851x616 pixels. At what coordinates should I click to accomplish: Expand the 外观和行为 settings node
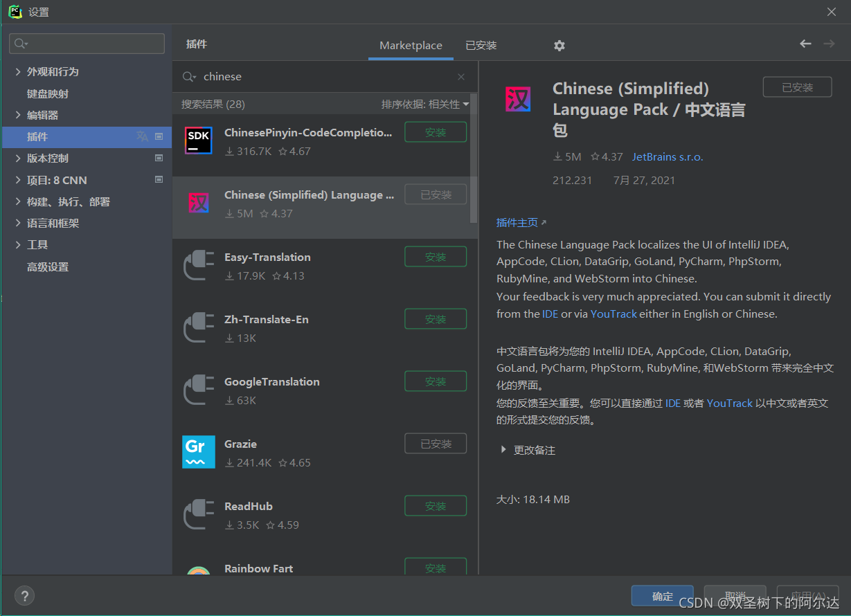click(x=18, y=72)
